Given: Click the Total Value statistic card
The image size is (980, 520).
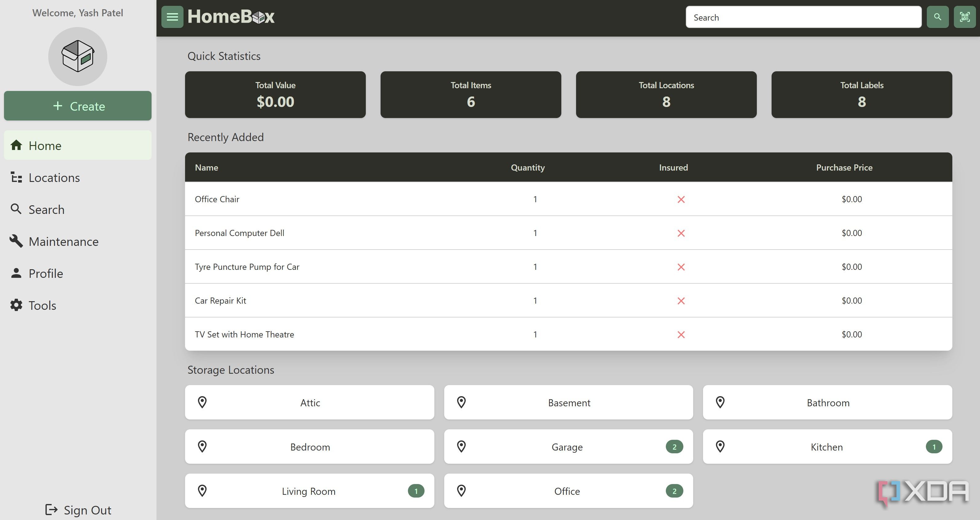Looking at the screenshot, I should click(x=275, y=94).
